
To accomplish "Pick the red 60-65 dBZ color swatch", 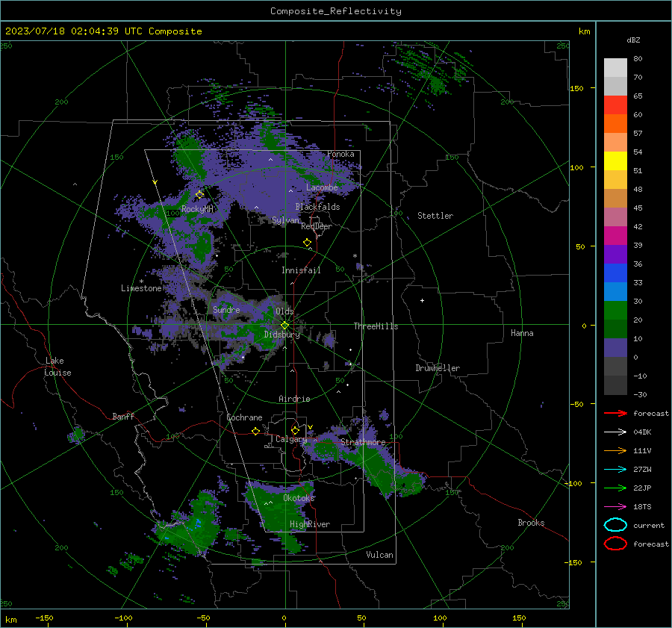I will pos(615,105).
